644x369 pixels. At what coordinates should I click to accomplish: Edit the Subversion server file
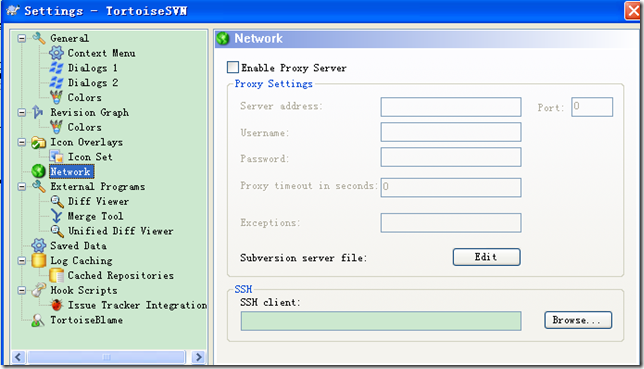pos(487,257)
